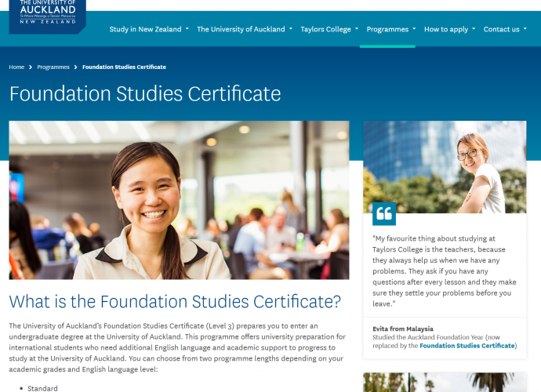Viewport: 541px width, 392px height.
Task: Go to Home breadcrumb link
Action: click(x=16, y=67)
